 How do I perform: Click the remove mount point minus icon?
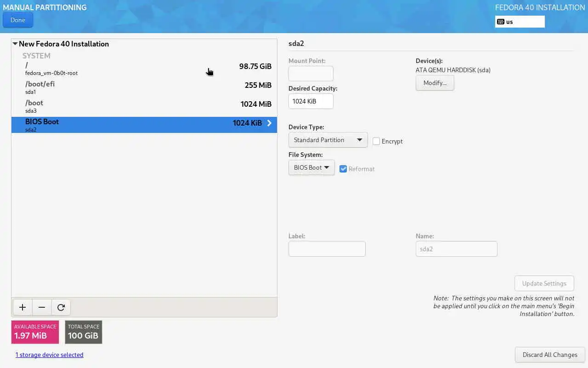pyautogui.click(x=42, y=307)
